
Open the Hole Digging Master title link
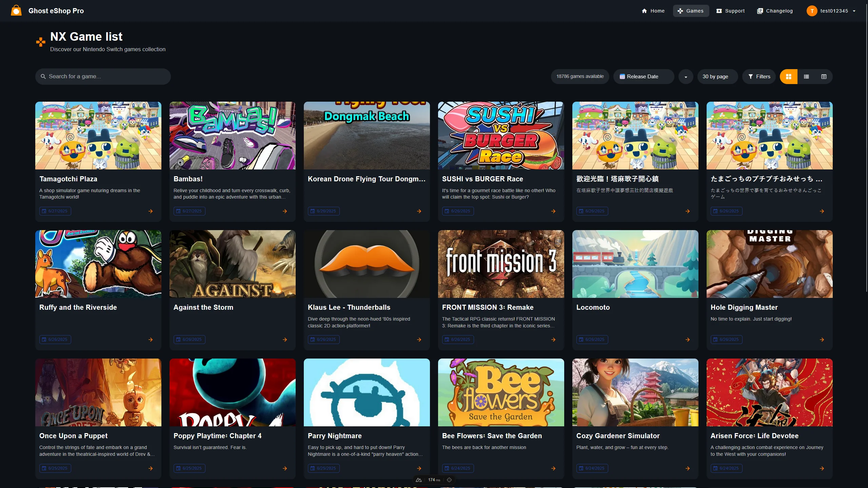point(744,307)
